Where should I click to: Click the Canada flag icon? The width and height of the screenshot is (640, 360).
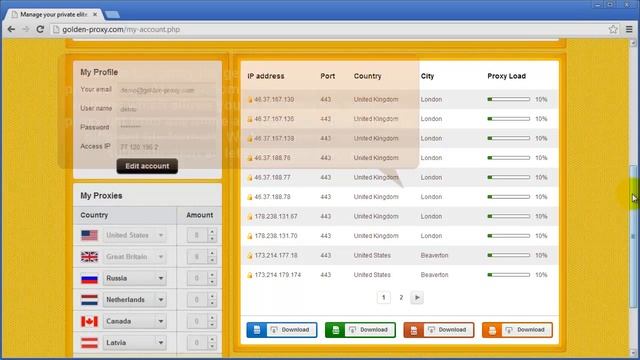[89, 321]
